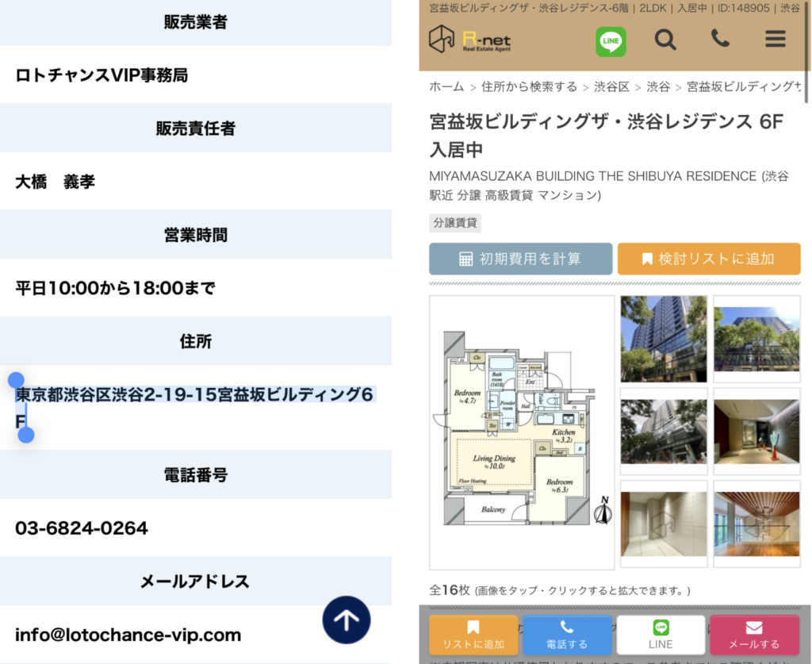Tap the bottom 電話する call button
The image size is (812, 664).
pos(567,635)
